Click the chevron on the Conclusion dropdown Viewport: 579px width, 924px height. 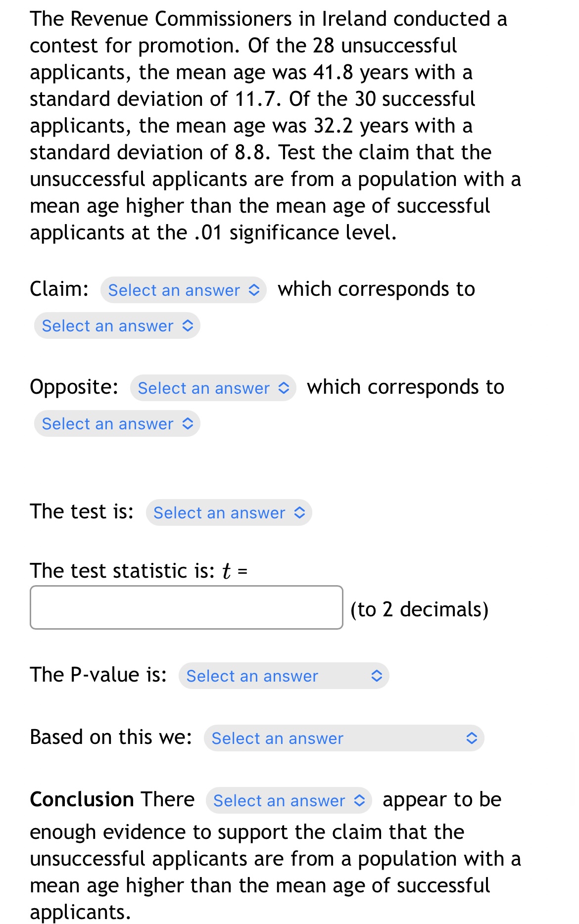click(361, 800)
